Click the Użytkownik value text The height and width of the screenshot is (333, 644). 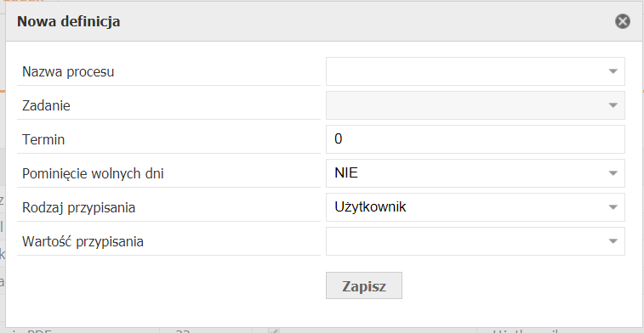pyautogui.click(x=370, y=207)
